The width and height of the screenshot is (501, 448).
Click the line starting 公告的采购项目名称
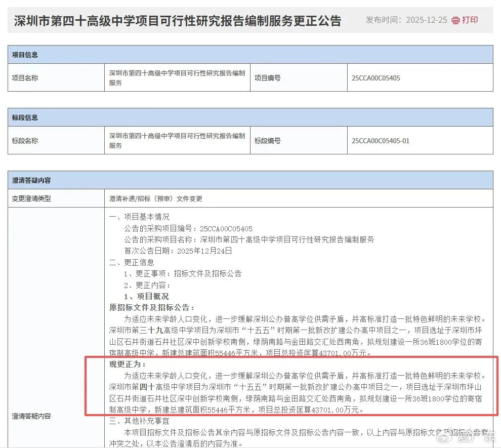(x=249, y=239)
